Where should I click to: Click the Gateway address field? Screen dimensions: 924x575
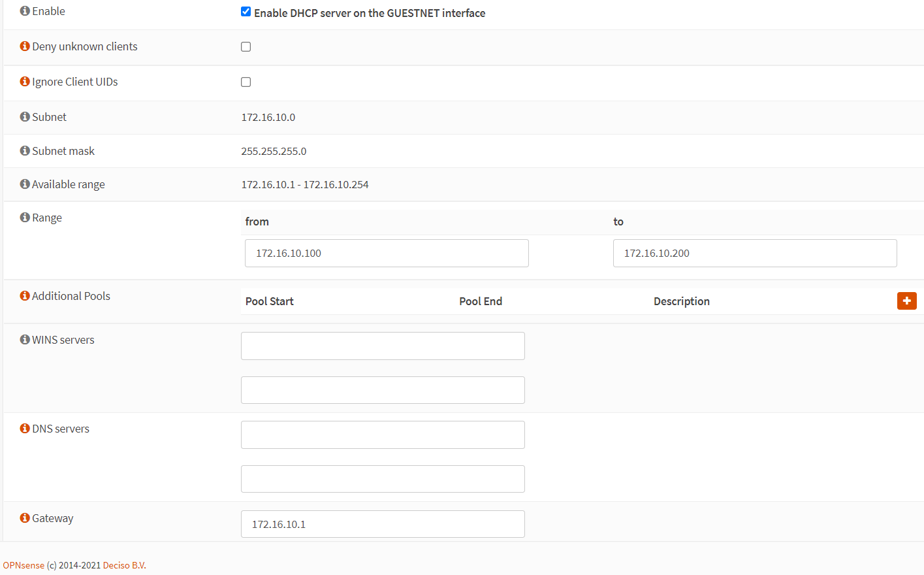[383, 524]
